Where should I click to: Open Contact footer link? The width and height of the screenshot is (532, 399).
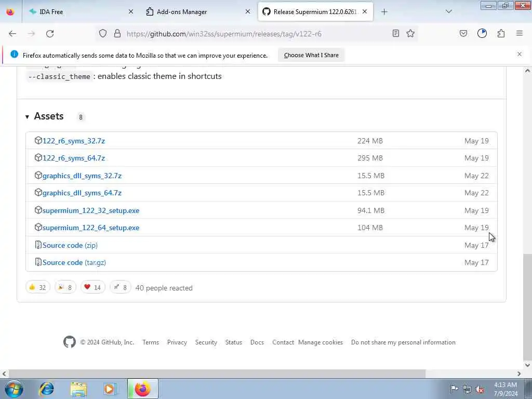(283, 342)
